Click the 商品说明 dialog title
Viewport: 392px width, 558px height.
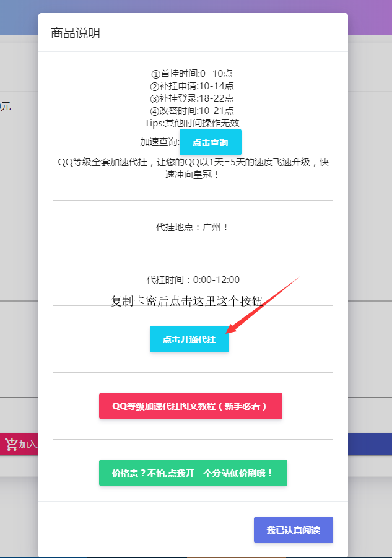pyautogui.click(x=76, y=33)
